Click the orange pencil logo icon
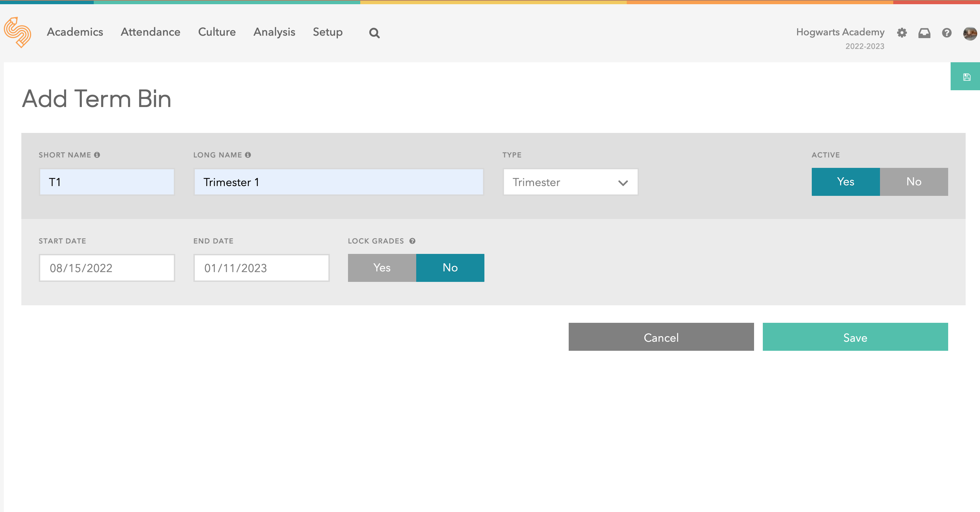The height and width of the screenshot is (512, 980). [17, 32]
